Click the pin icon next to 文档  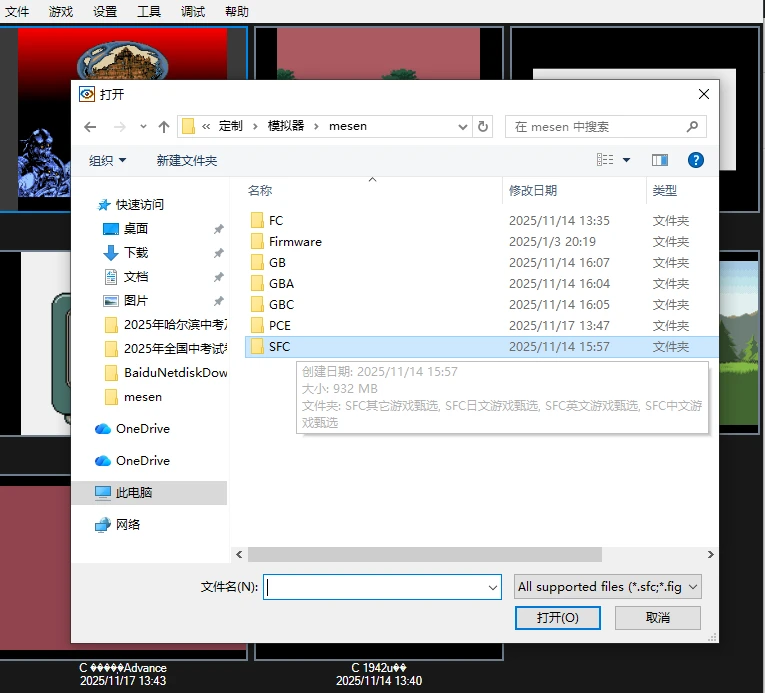[x=219, y=277]
